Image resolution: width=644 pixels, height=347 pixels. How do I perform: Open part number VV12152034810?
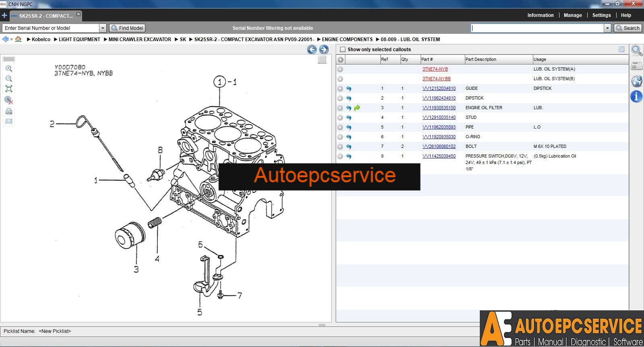[x=439, y=88]
